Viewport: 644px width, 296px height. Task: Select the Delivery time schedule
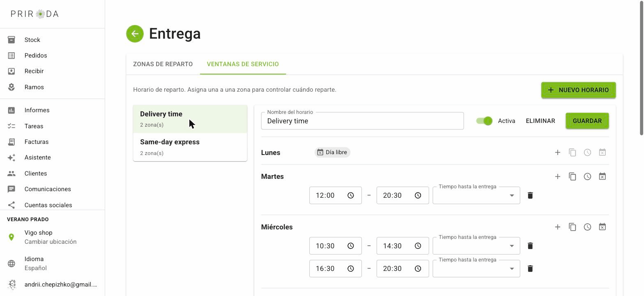point(190,119)
